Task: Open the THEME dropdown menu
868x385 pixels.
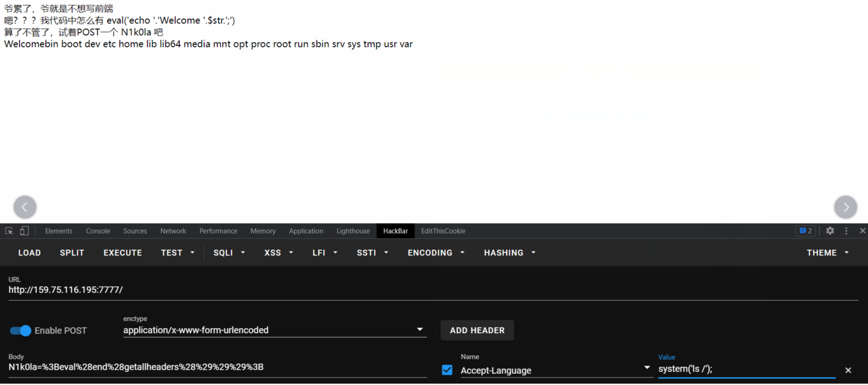Action: tap(828, 253)
